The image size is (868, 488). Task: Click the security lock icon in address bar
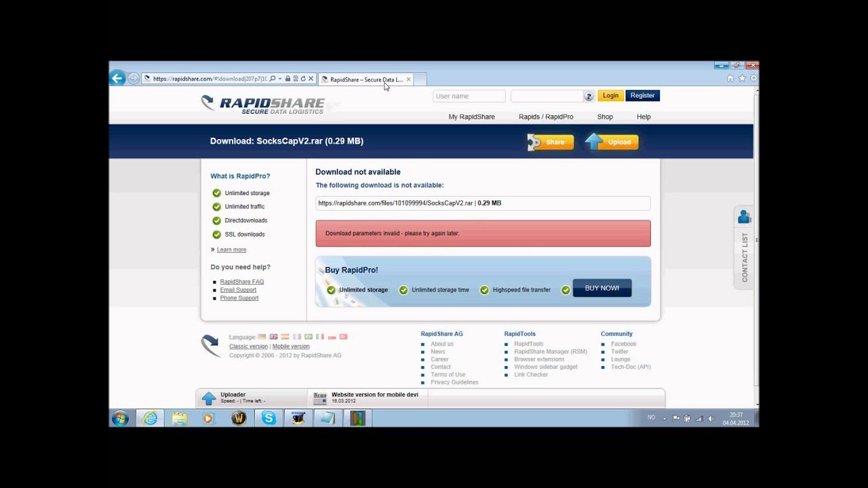(288, 79)
